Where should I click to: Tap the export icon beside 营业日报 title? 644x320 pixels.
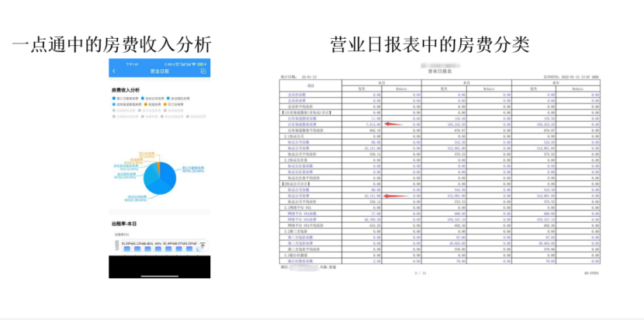tap(203, 71)
